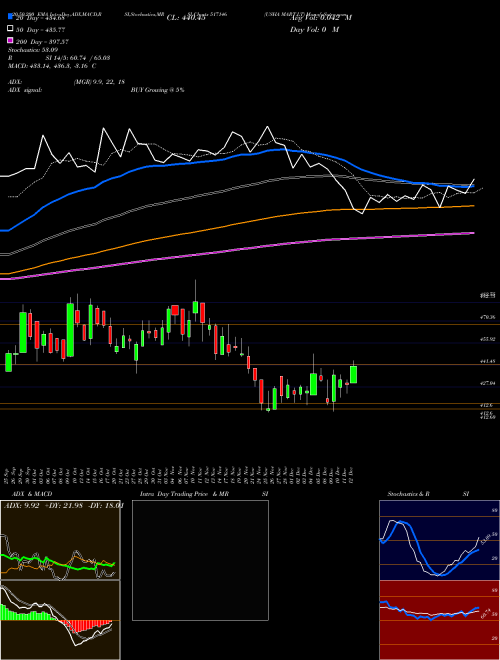Click the 'ADX: 9.92 +DY: 21.98' readout

43,506
